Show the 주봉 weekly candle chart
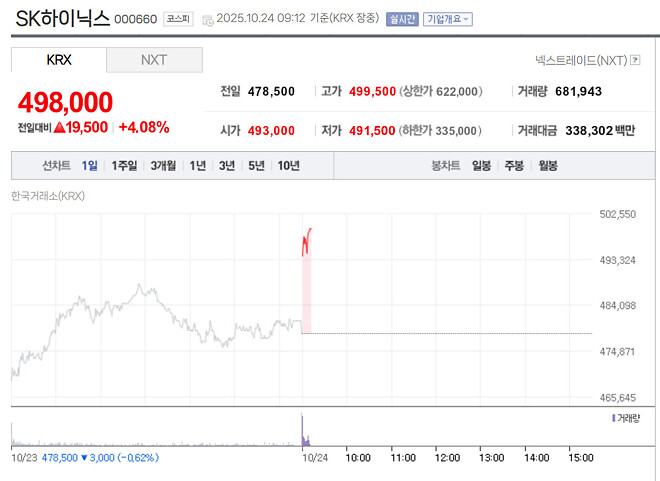Screen dimensions: 660x481 514,166
